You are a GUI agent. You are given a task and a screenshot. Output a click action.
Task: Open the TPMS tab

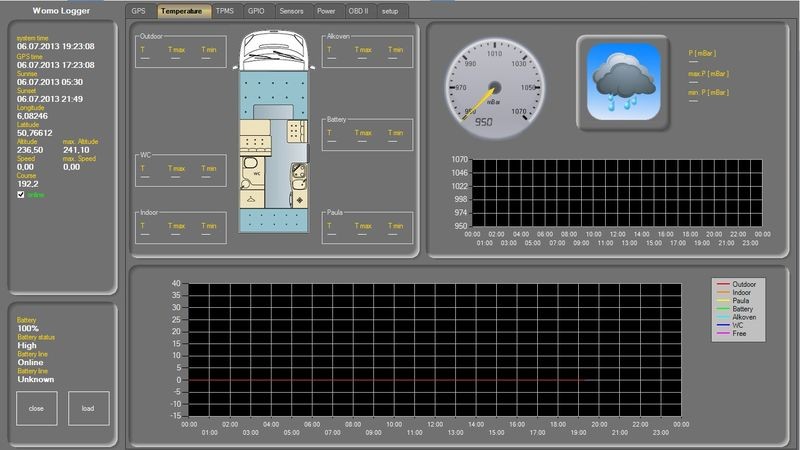coord(227,11)
